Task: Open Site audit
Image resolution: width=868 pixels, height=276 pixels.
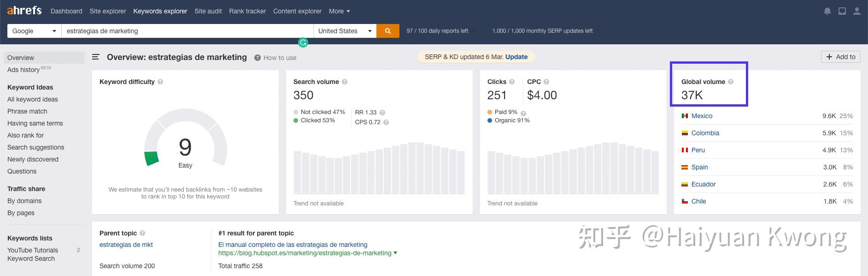Action: 208,11
